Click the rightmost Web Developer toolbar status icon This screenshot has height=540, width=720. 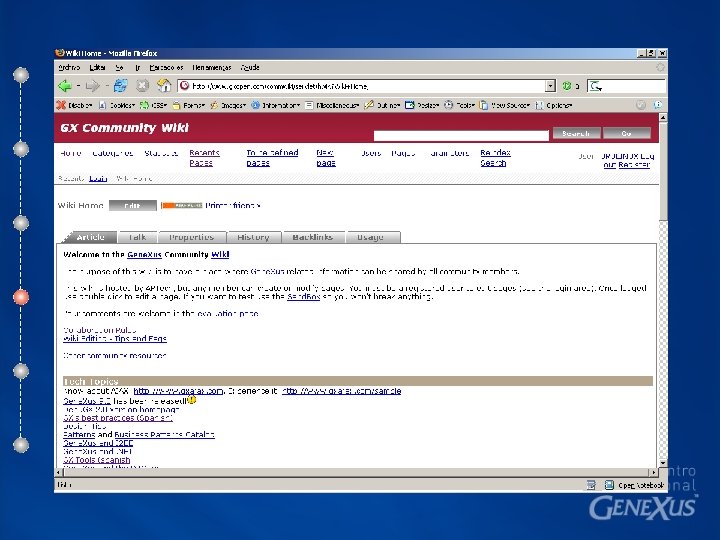pyautogui.click(x=658, y=105)
